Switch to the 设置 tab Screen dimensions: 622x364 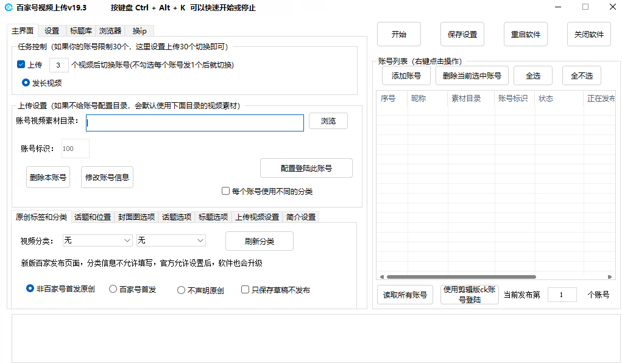(52, 31)
